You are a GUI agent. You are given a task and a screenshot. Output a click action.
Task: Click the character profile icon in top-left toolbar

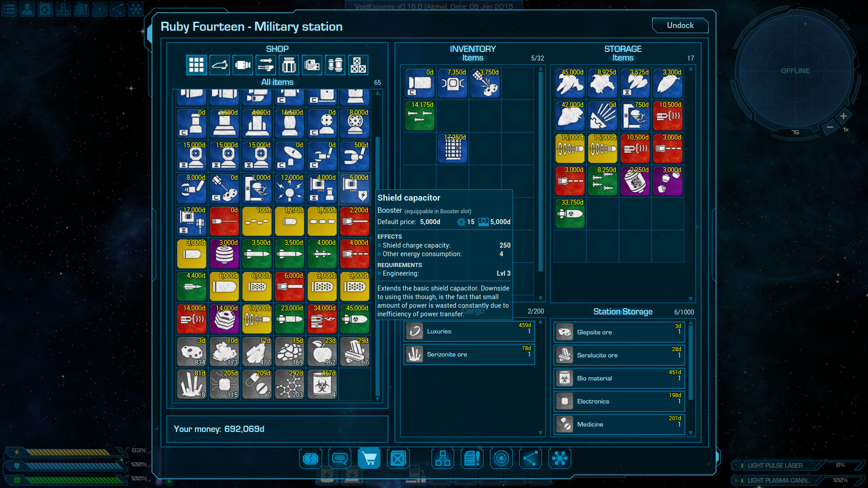pos(27,9)
